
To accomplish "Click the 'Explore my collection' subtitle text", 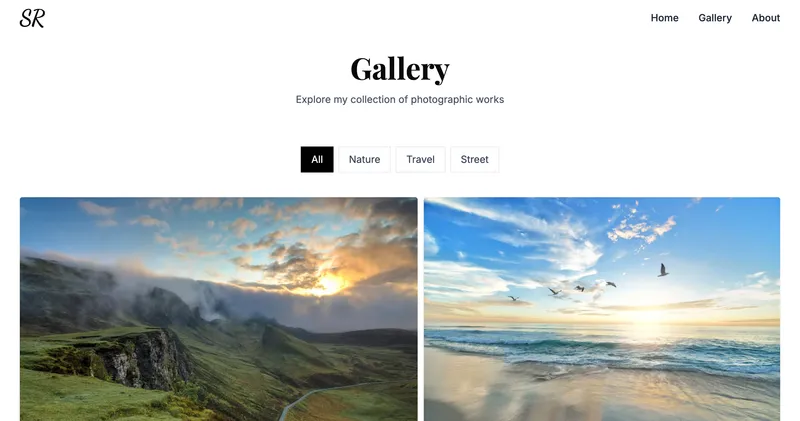I will [400, 100].
